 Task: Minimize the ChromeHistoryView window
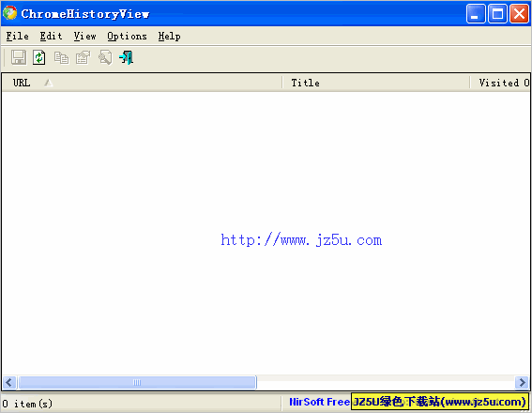pyautogui.click(x=476, y=13)
